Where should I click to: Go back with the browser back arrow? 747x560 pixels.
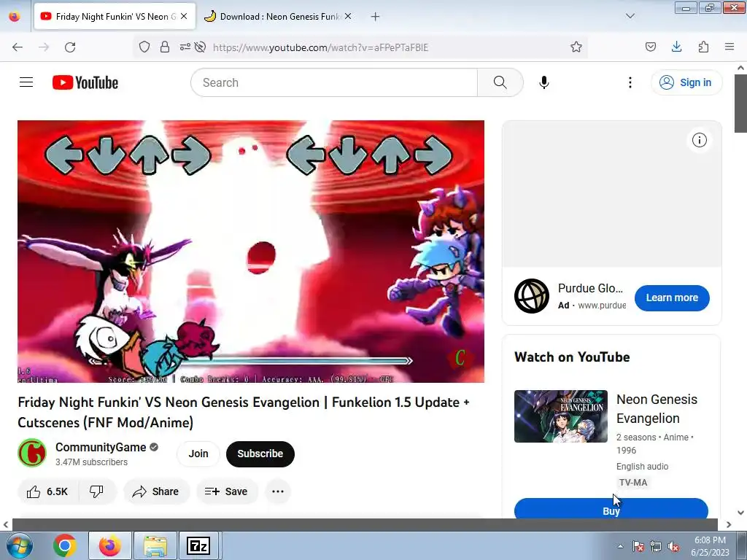tap(18, 47)
